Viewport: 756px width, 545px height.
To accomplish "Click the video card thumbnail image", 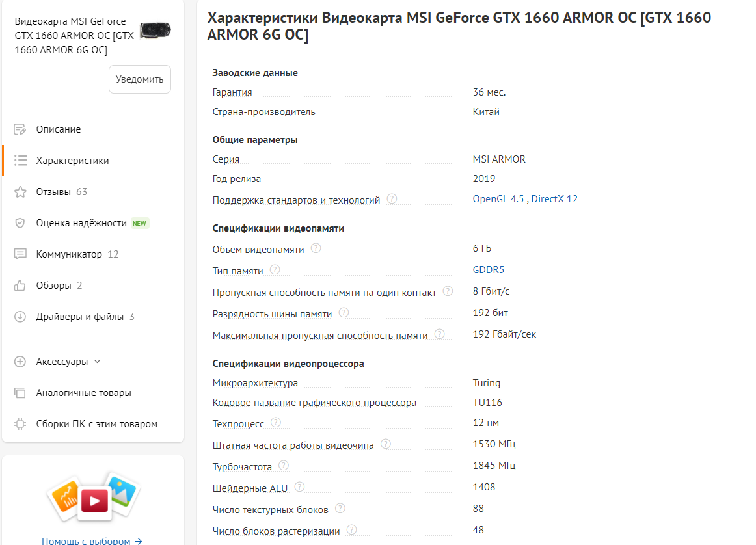I will coord(155,31).
